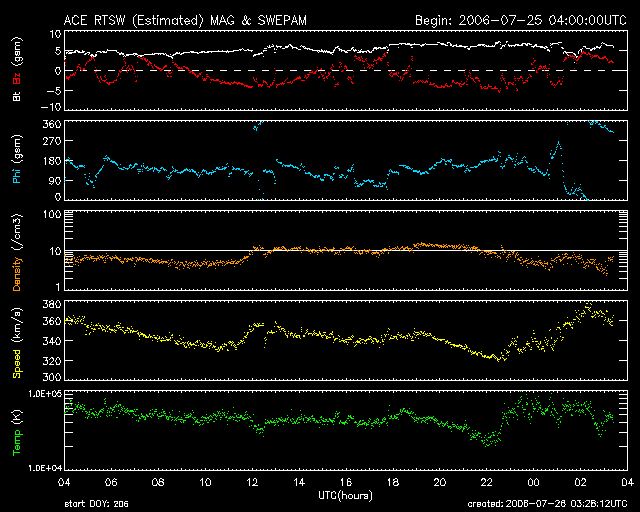The image size is (640, 512).
Task: Click the "Begin: 2006-07-25 04:00:00UTC" header text
Action: pos(521,20)
